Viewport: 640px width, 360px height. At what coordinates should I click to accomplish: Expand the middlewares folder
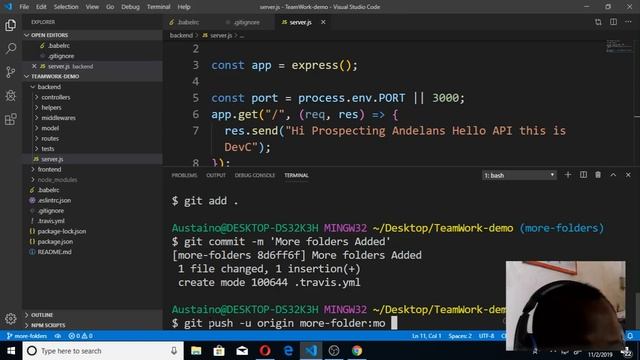pos(93,118)
